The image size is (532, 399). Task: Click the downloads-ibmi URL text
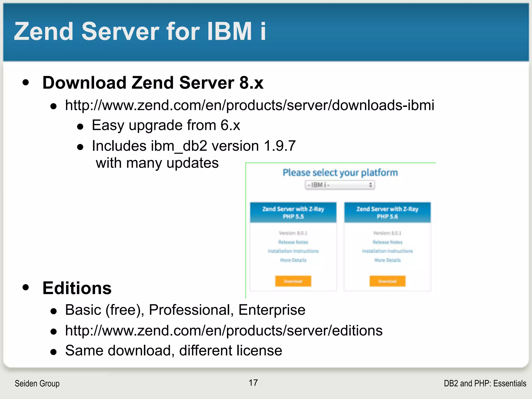250,105
